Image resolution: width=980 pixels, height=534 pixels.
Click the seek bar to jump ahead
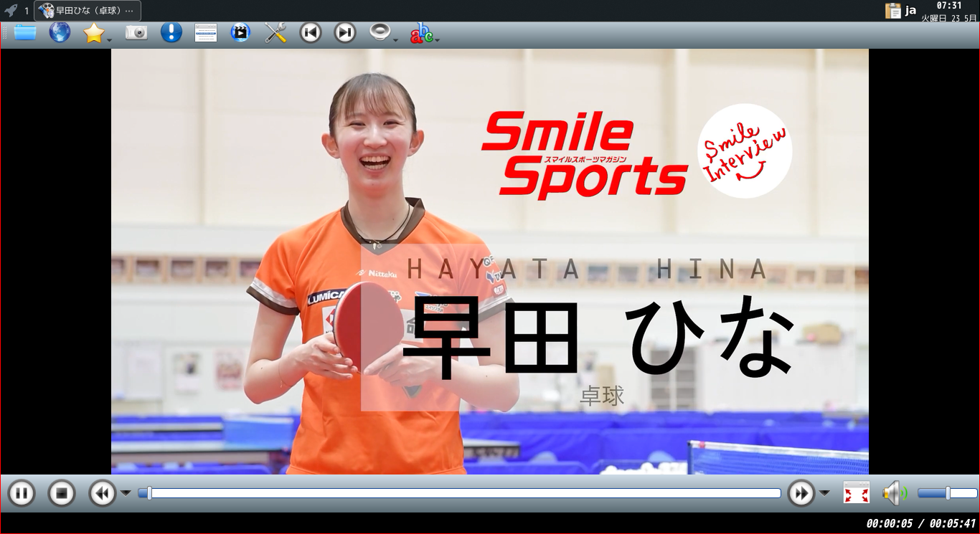(x=459, y=493)
